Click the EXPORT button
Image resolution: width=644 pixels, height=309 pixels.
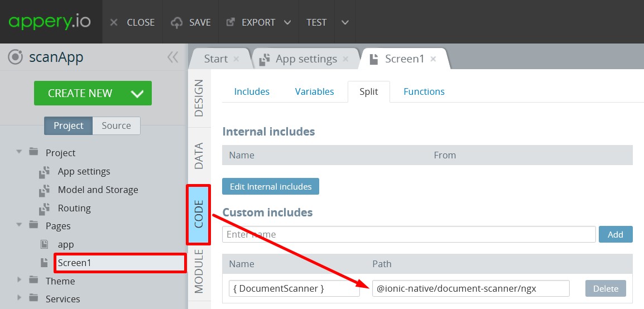coord(252,22)
